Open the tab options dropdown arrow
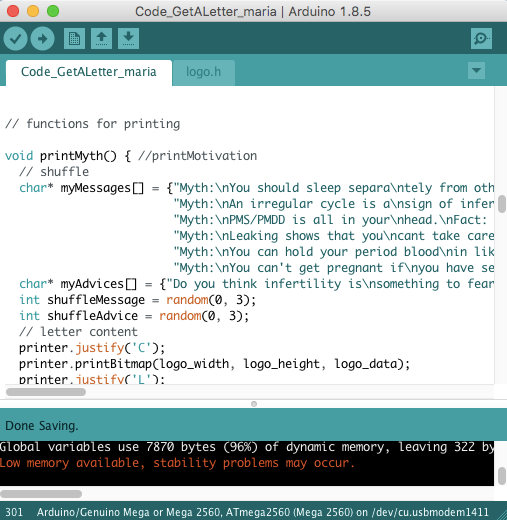The image size is (507, 520). [x=476, y=70]
